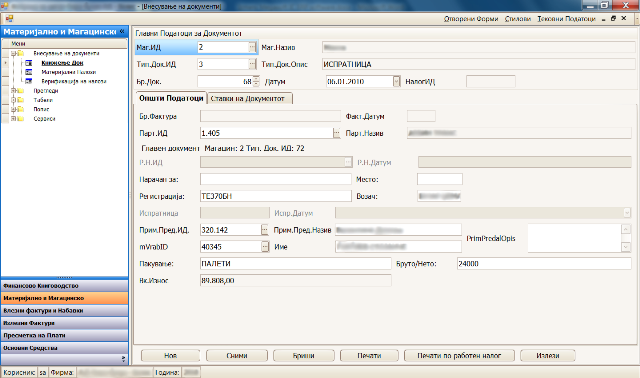Open the Финансово Книговодство module
640x378 pixels.
click(64, 286)
